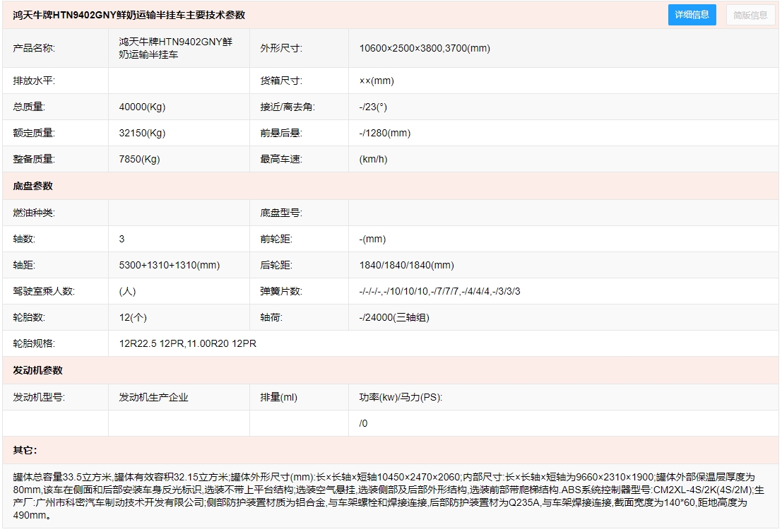Select product name value 鸿天牛牌HTN9402GNY鲜奶运输半挂车

pos(176,48)
